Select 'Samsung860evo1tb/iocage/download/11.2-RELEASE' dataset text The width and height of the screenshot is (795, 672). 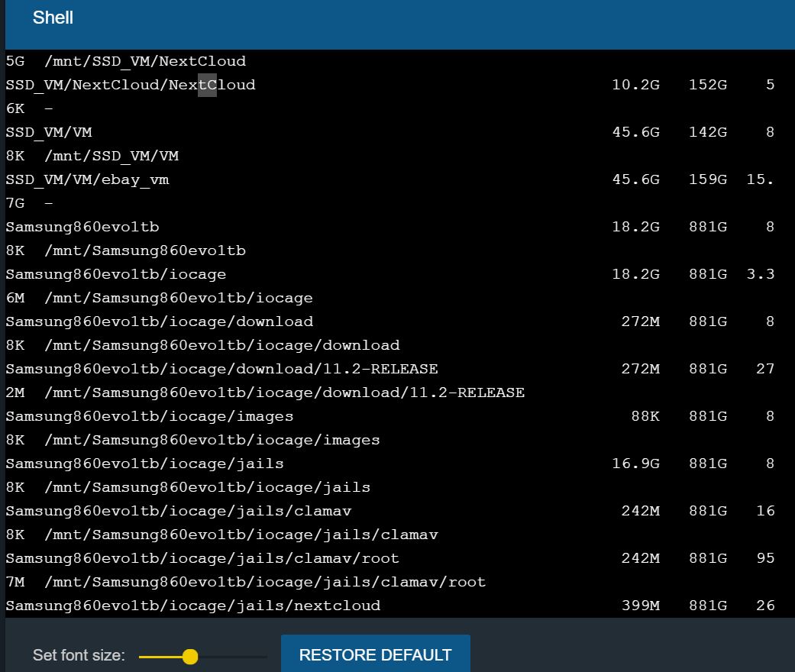coord(221,369)
